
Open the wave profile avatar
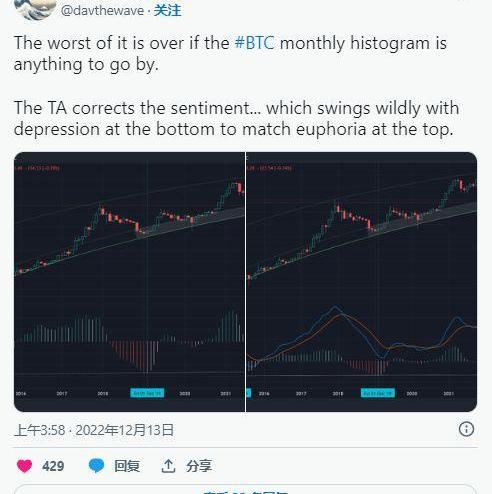(35, 8)
